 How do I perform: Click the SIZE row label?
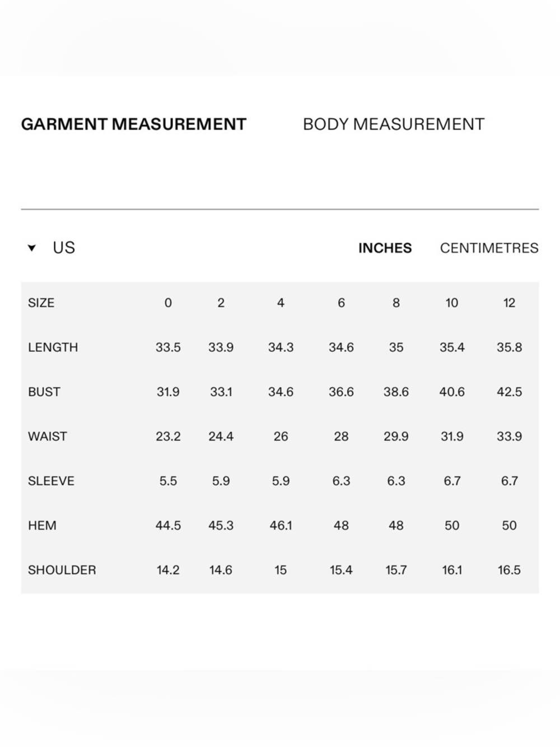41,303
